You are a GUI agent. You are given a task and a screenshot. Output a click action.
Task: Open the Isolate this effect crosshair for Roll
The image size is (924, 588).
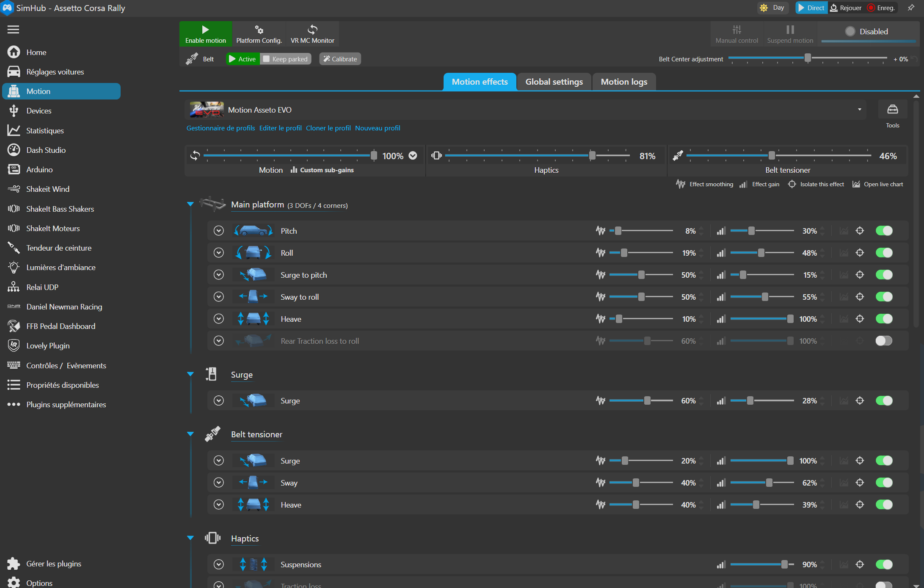[860, 252]
